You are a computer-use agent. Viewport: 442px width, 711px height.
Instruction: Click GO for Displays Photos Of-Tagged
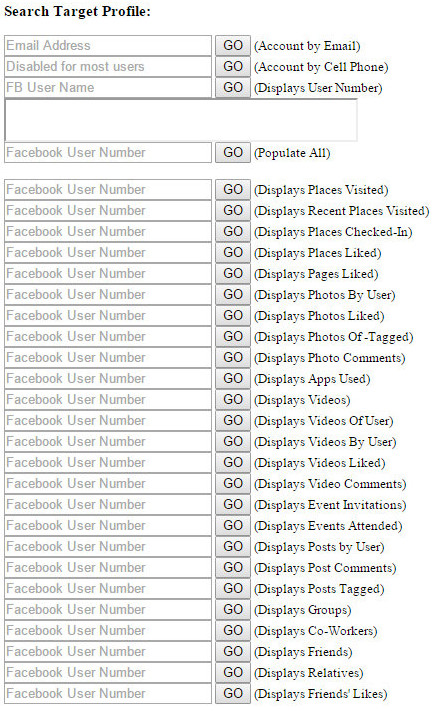(233, 336)
